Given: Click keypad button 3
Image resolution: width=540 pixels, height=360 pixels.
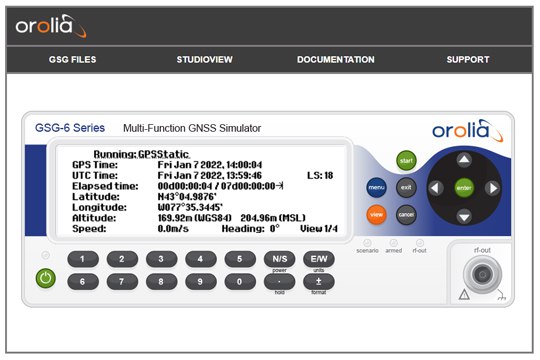Looking at the screenshot, I should 162,259.
